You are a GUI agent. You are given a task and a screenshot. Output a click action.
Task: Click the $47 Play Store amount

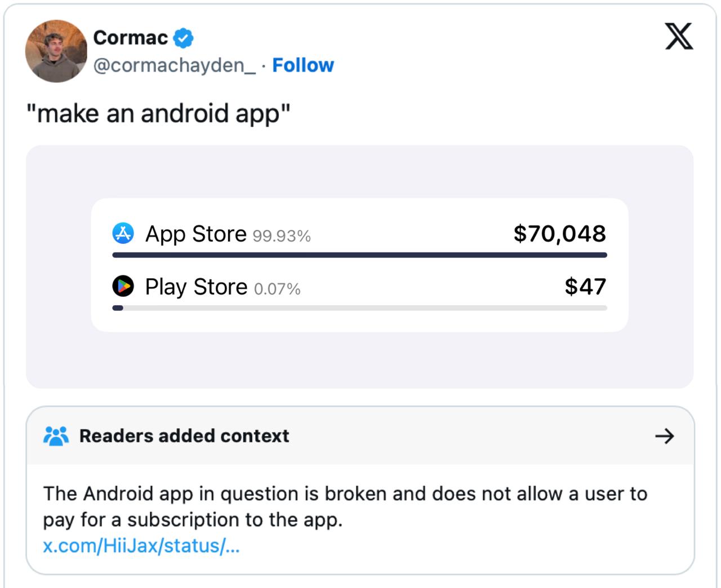click(x=586, y=286)
